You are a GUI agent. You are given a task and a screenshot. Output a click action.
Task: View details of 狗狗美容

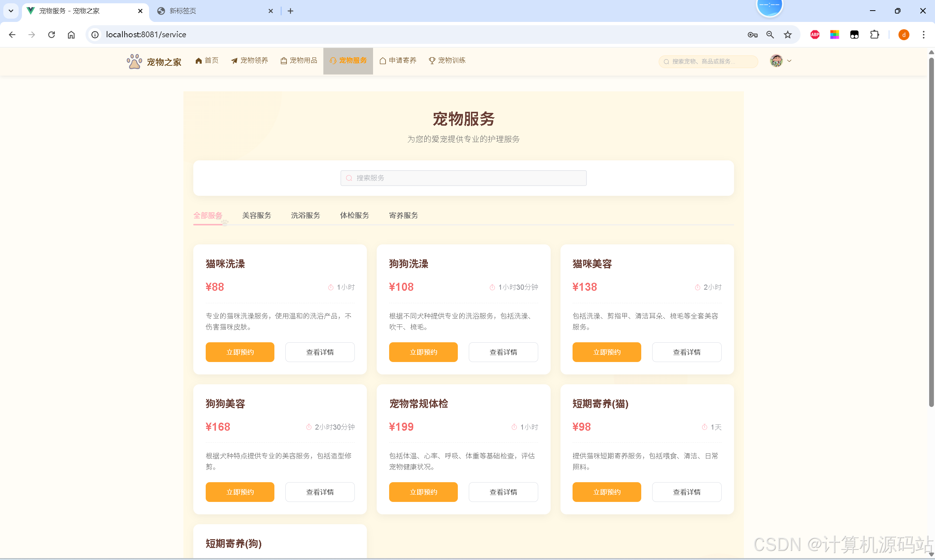320,492
